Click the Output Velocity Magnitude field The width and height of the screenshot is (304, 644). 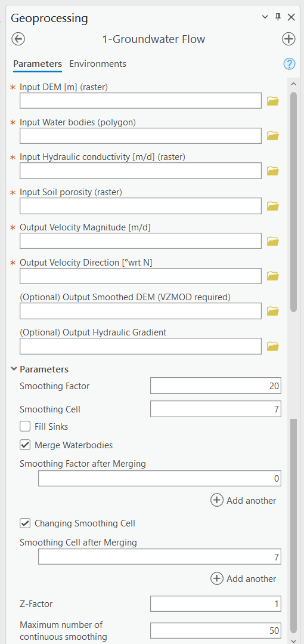click(140, 241)
